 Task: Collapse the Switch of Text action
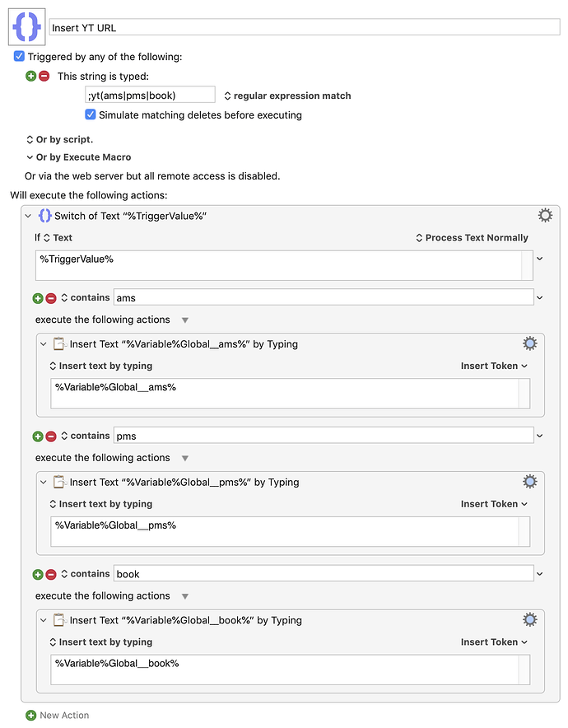coord(28,216)
